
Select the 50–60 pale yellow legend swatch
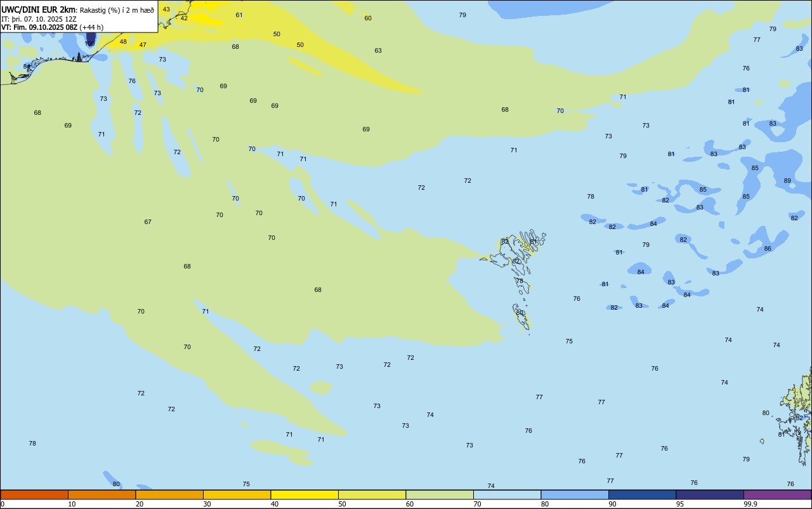pyautogui.click(x=372, y=494)
